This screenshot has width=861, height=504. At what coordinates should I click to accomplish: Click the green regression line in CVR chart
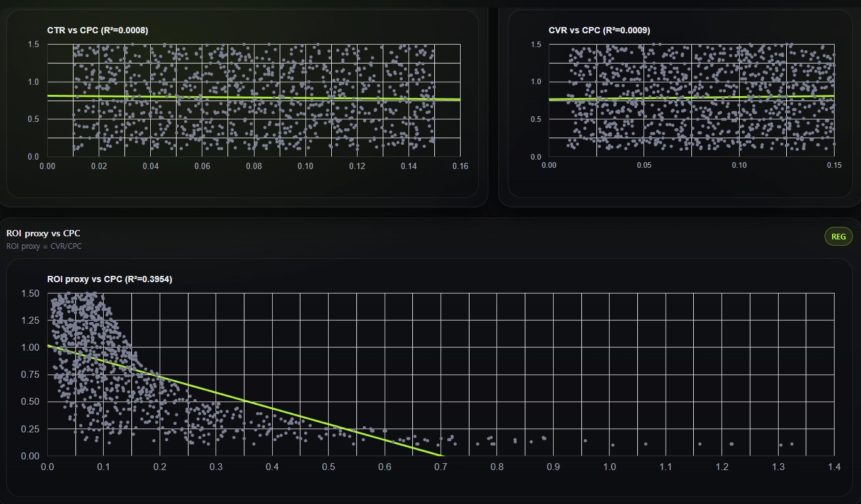pos(691,97)
